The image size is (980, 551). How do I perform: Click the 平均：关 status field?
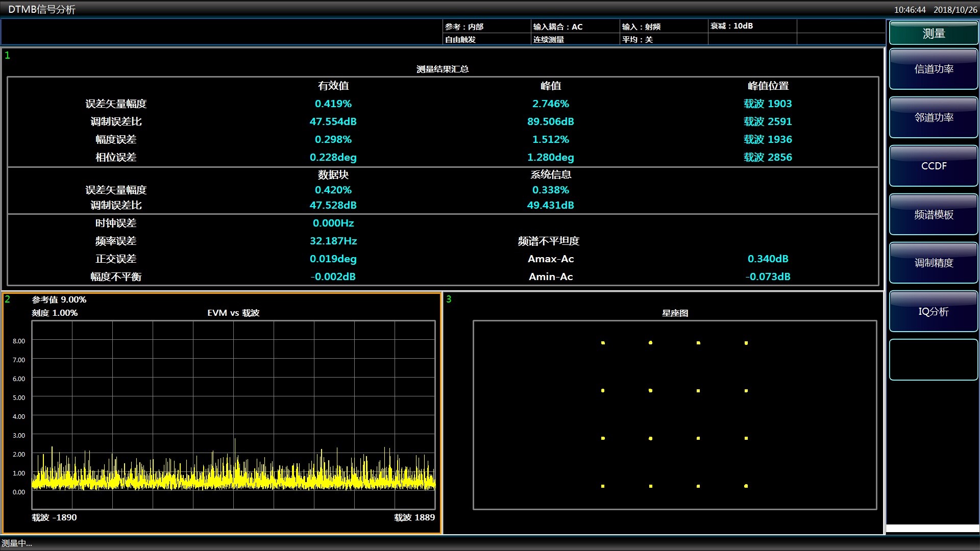(637, 39)
